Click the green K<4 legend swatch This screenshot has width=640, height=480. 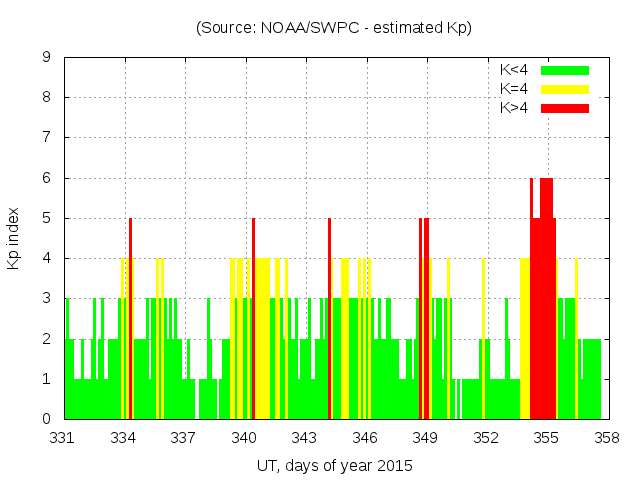565,70
